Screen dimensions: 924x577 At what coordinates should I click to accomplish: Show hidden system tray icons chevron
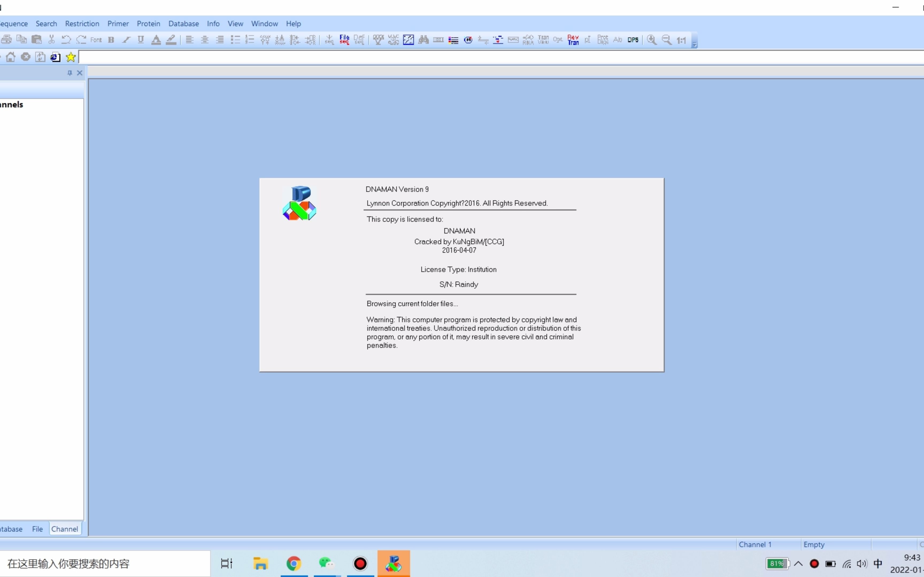(x=798, y=564)
